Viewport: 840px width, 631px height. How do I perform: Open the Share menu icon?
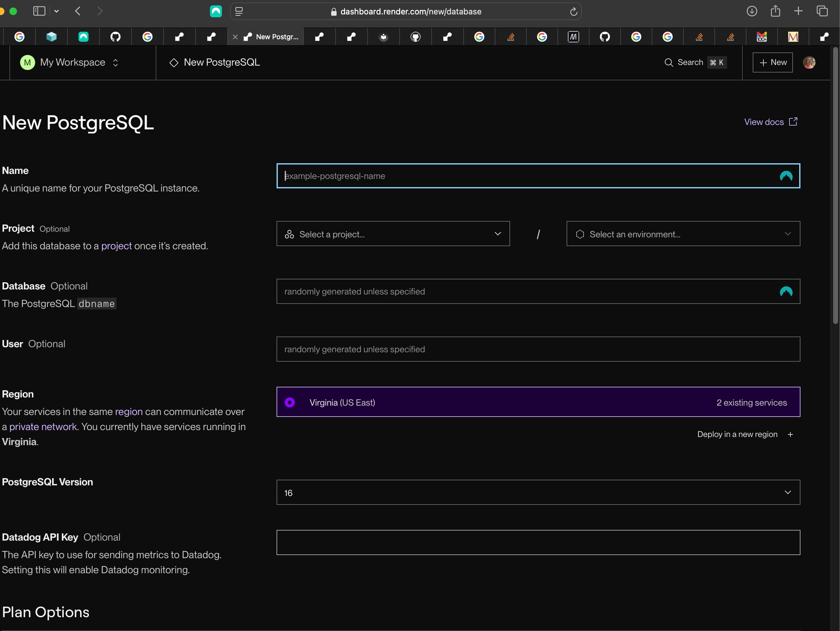775,11
